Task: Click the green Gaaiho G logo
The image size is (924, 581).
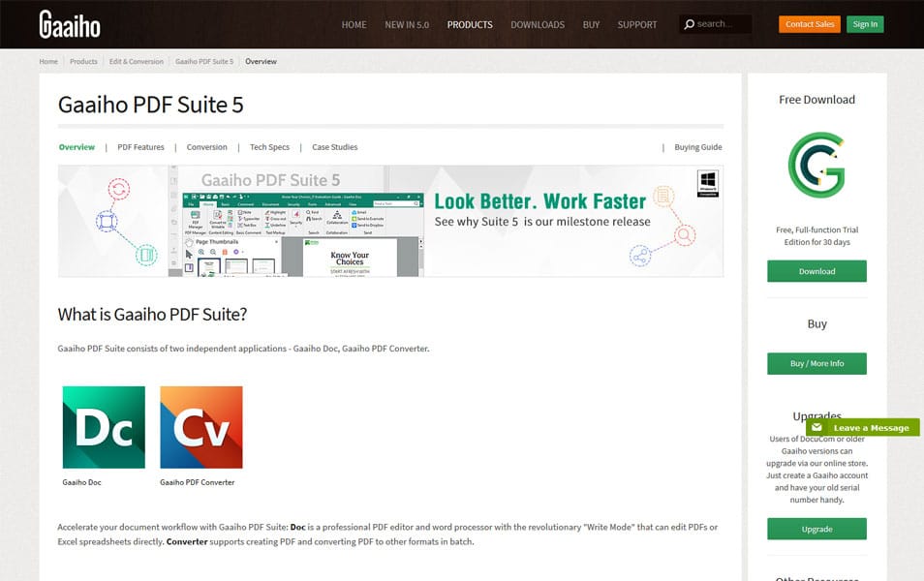Action: pyautogui.click(x=816, y=165)
